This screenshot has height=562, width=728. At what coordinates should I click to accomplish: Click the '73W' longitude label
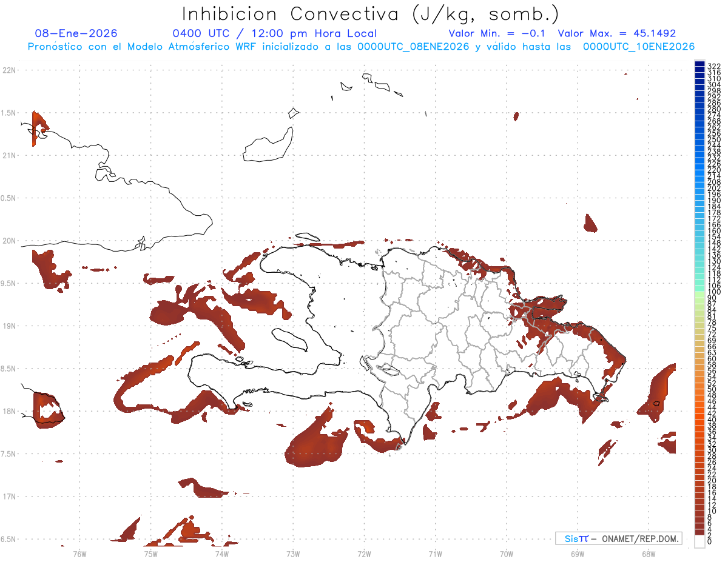coord(293,553)
